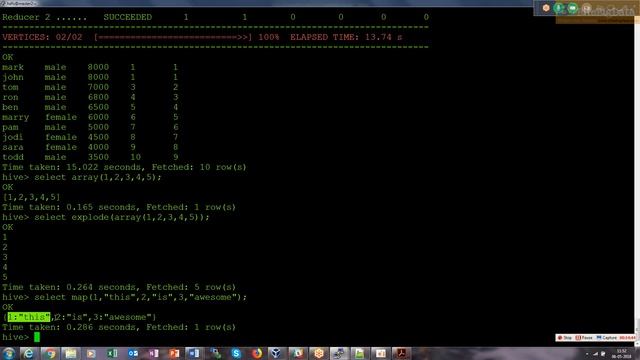Switch to the PuTTY terminal taskbar icon
This screenshot has width=640, height=360.
pos(339,353)
